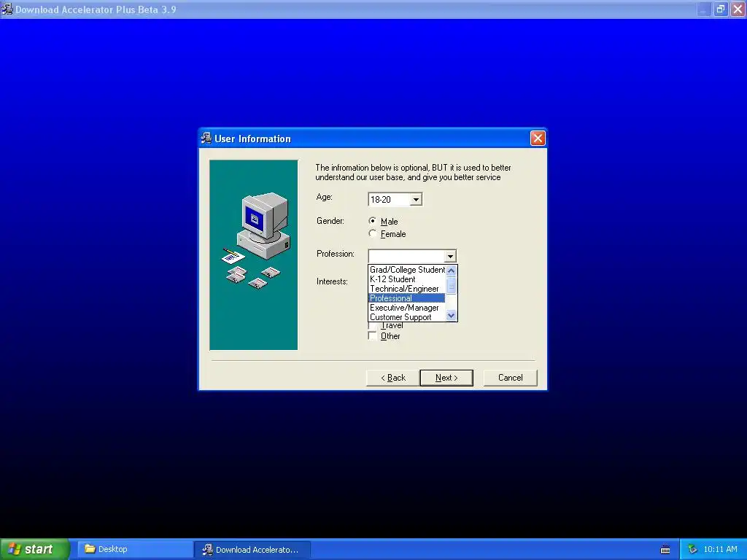Viewport: 747px width, 560px height.
Task: Click the 10:11 AM clock
Action: click(720, 549)
